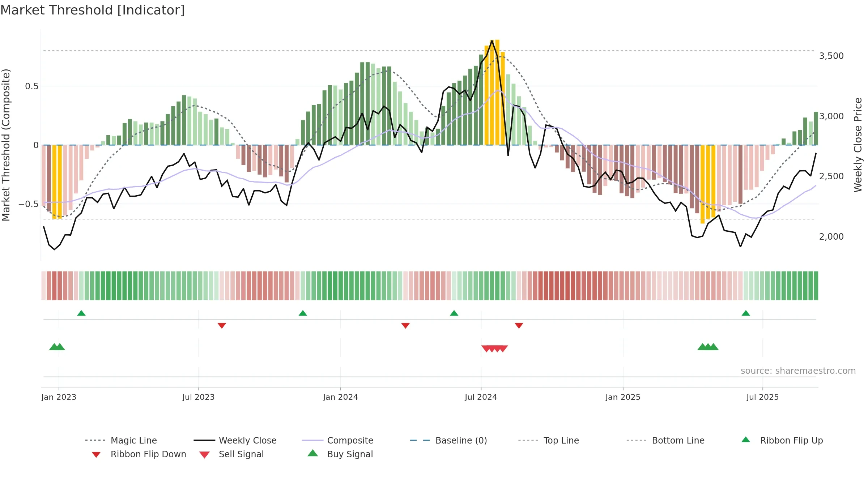The width and height of the screenshot is (868, 488).
Task: Toggle the Ribbon Flip Down legend entry
Action: coord(139,454)
